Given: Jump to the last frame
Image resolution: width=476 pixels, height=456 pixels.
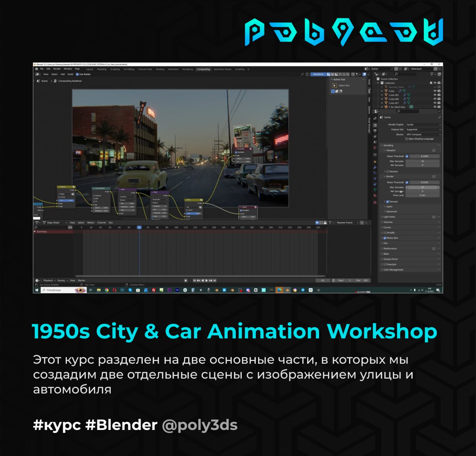Looking at the screenshot, I should (x=215, y=280).
